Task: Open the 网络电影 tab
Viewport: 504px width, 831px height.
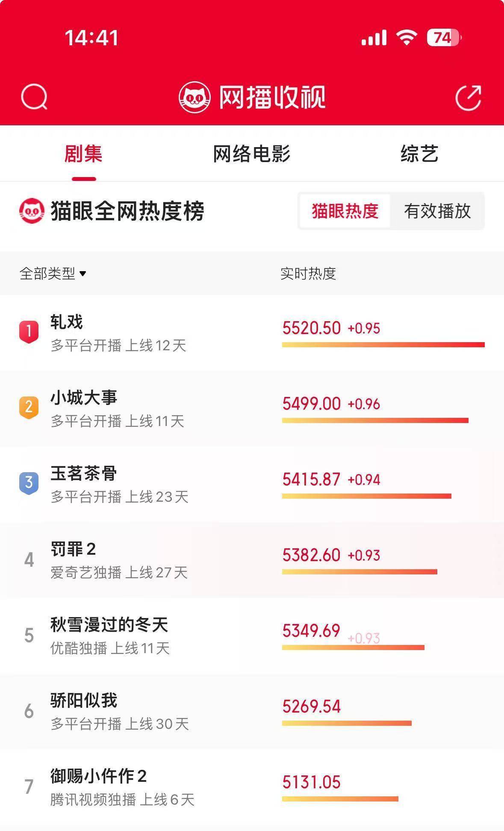Action: 251,154
